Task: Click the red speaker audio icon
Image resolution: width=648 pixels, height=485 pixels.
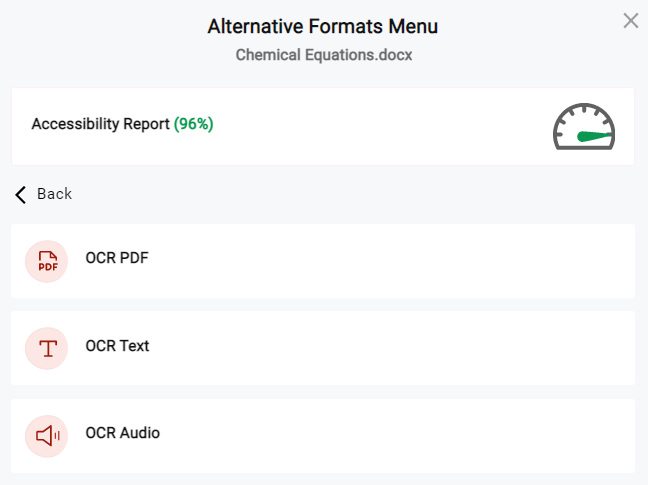Action: (x=48, y=436)
